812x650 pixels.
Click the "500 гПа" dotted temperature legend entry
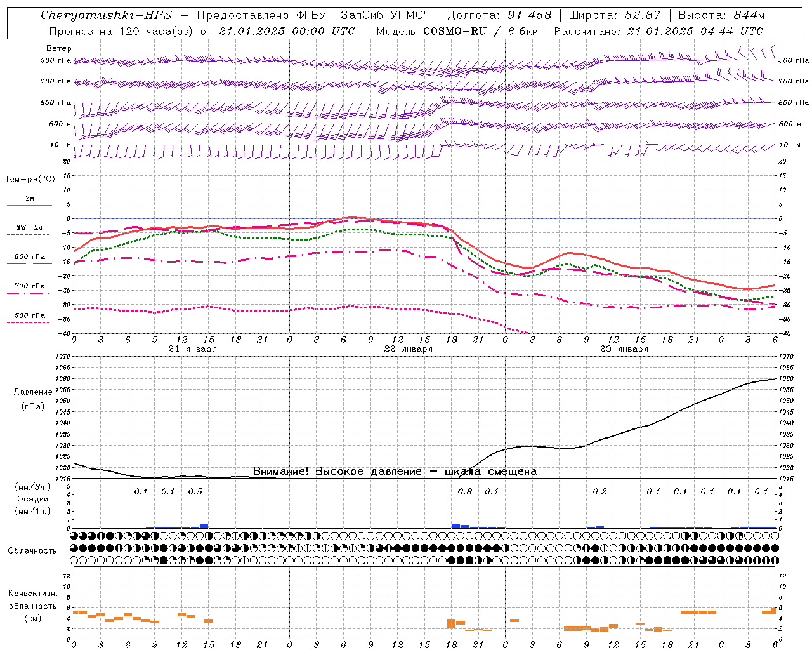point(30,315)
